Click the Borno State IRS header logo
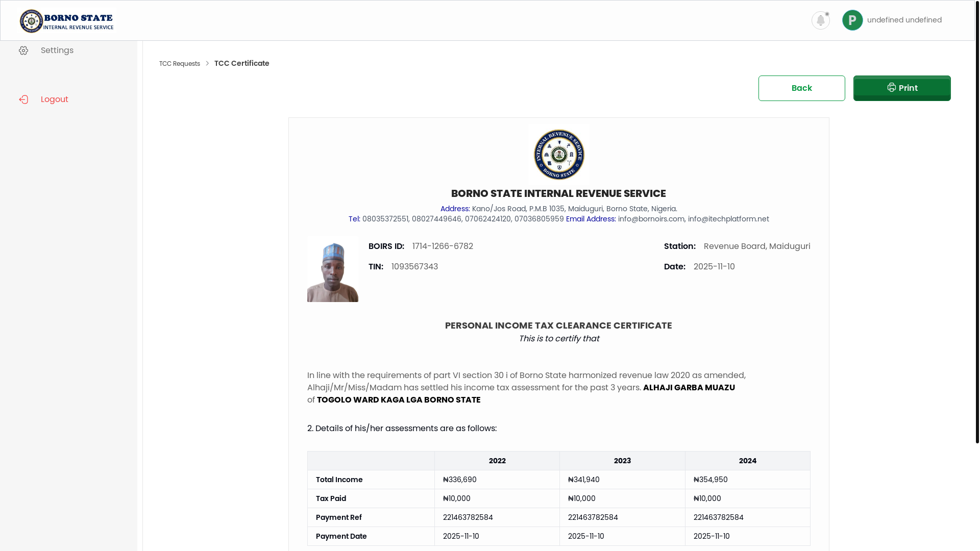980x551 pixels. pos(67,21)
